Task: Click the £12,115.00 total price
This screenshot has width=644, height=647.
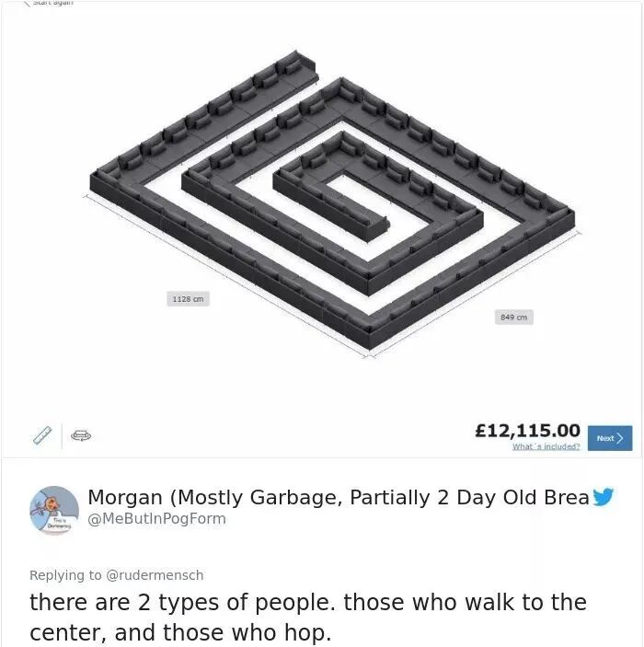Action: (x=527, y=431)
